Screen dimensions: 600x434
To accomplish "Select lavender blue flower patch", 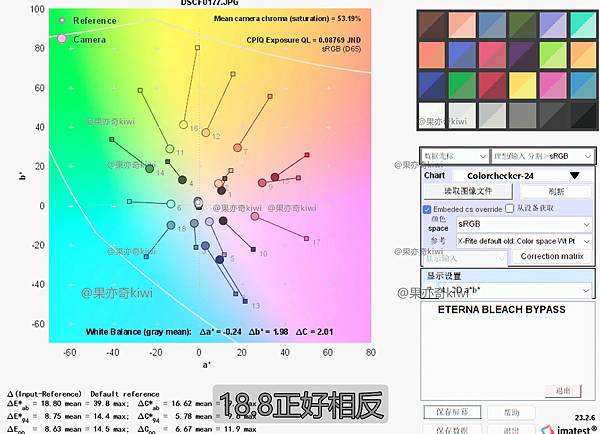I will [x=553, y=25].
